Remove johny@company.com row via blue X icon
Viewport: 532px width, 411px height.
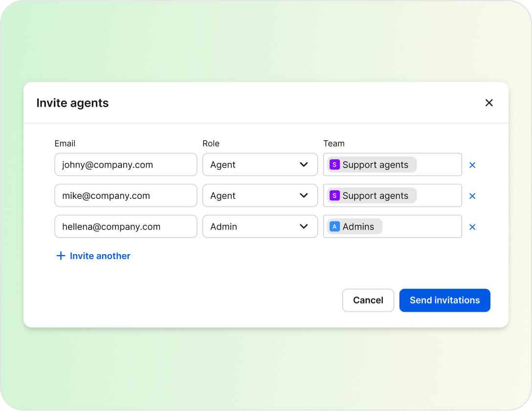coord(472,165)
